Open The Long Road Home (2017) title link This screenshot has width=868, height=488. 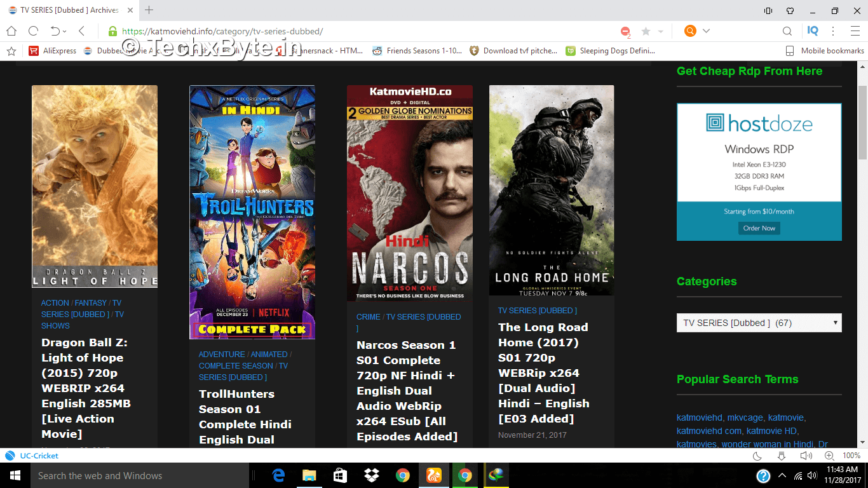point(544,373)
